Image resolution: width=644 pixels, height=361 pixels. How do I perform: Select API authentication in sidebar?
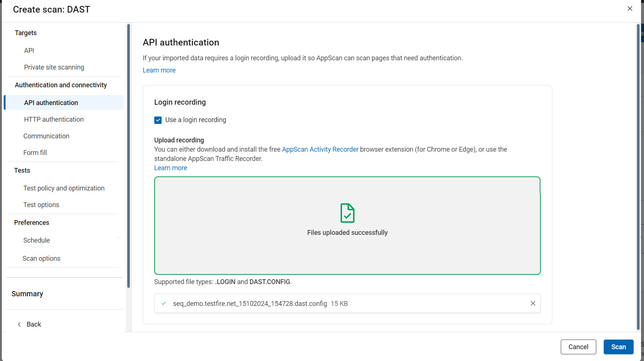[x=64, y=102]
